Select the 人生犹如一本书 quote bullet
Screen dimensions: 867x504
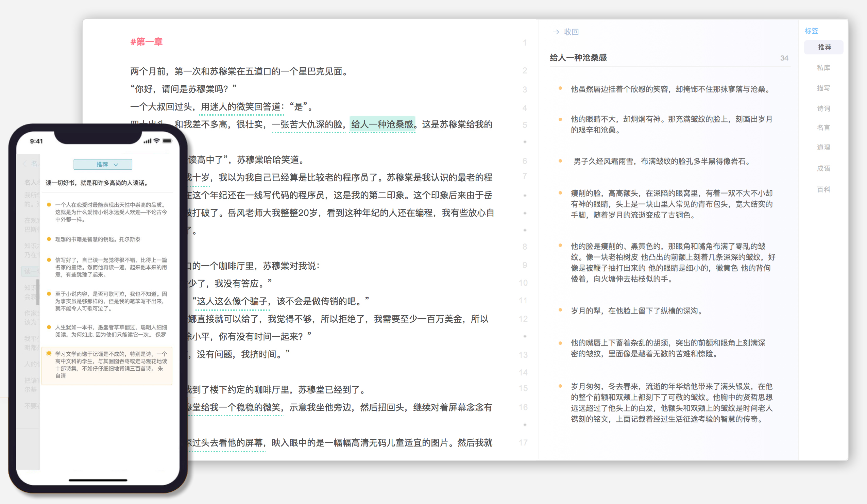(49, 327)
